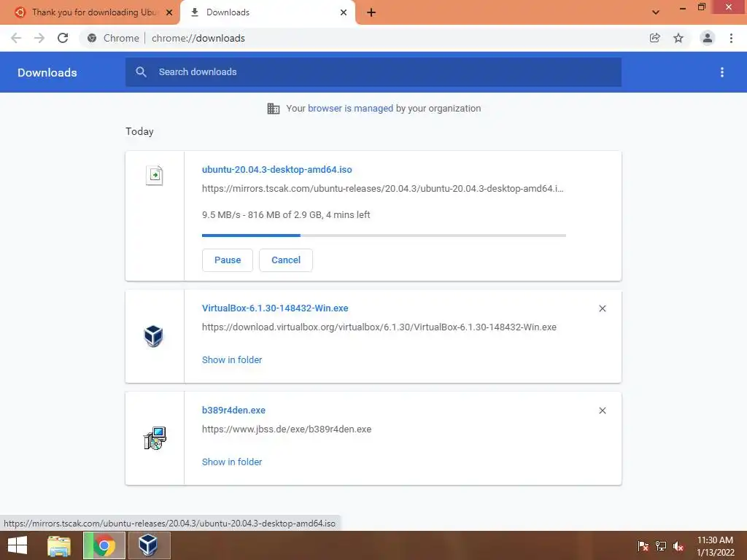Open the clock showing 11:30 AM
Viewport: 747px width, 560px height.
715,546
